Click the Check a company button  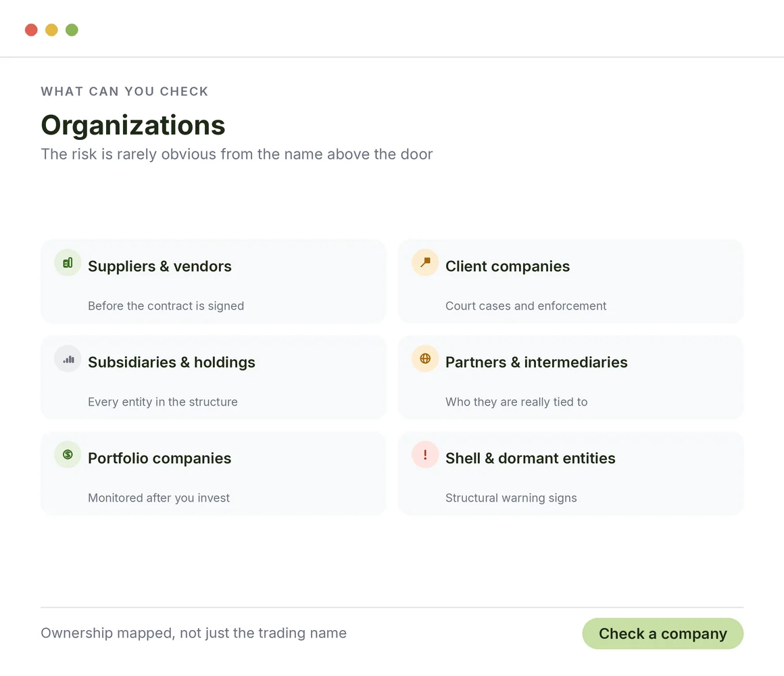pos(662,633)
